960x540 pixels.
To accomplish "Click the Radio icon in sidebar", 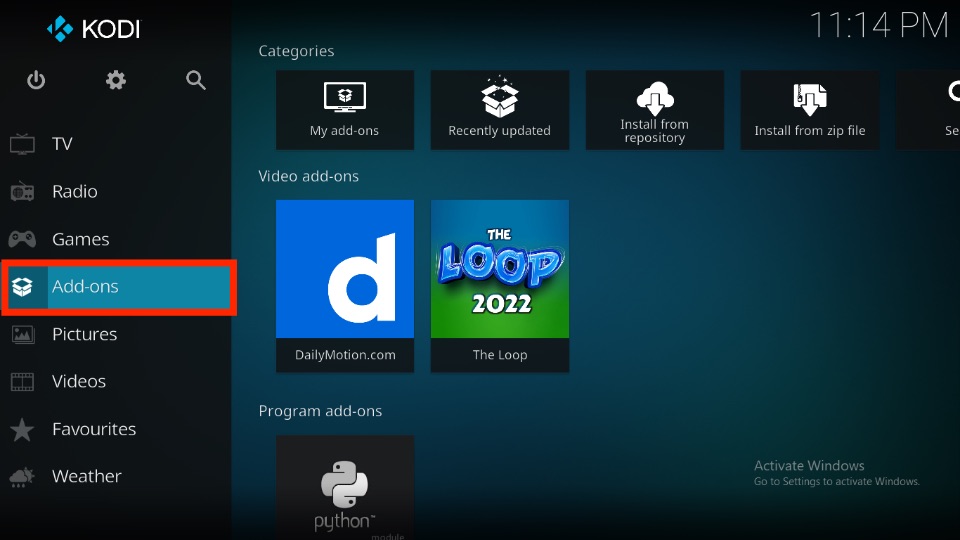I will [23, 192].
